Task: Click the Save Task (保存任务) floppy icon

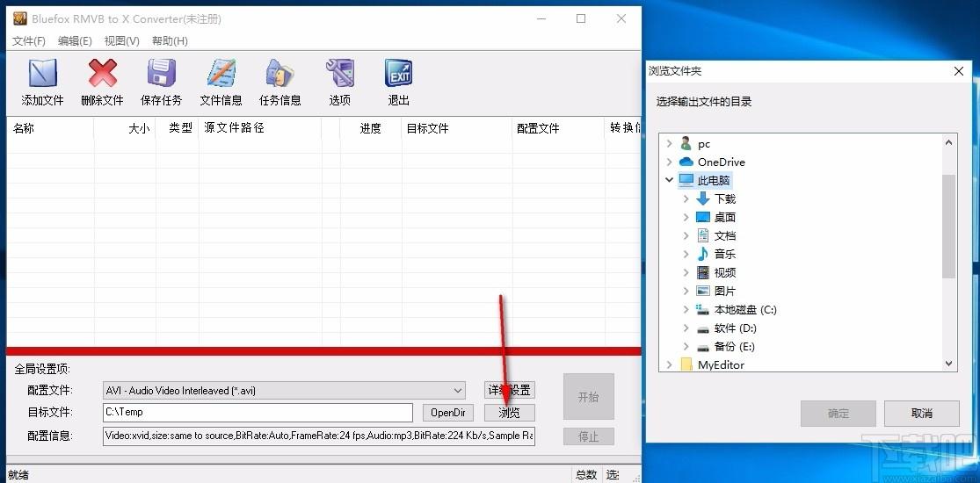Action: (x=161, y=74)
